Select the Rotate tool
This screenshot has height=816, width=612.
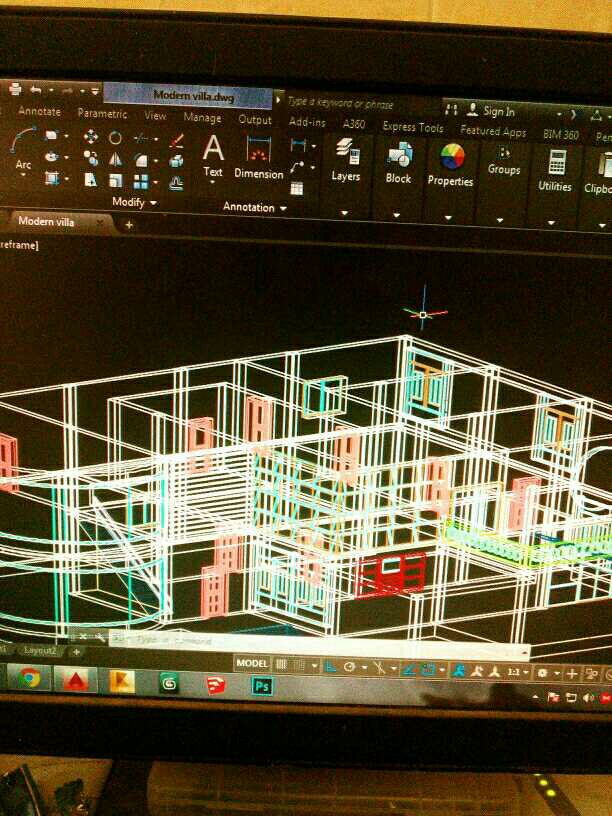tap(115, 138)
